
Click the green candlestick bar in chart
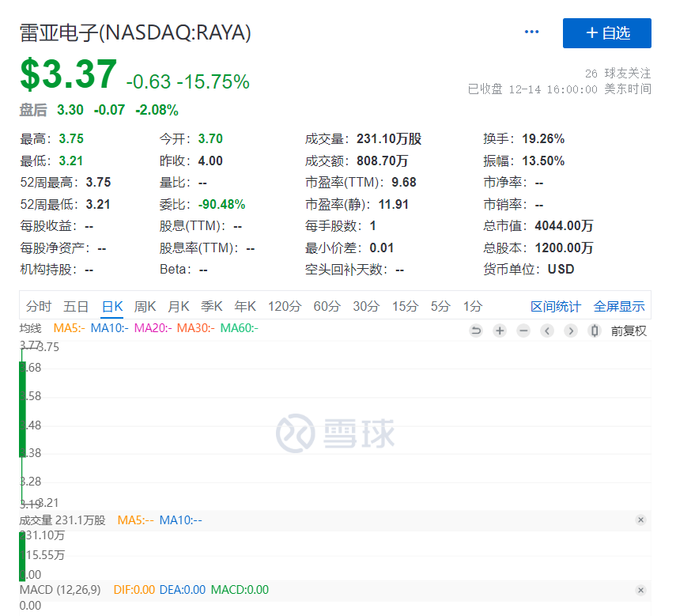pyautogui.click(x=22, y=409)
